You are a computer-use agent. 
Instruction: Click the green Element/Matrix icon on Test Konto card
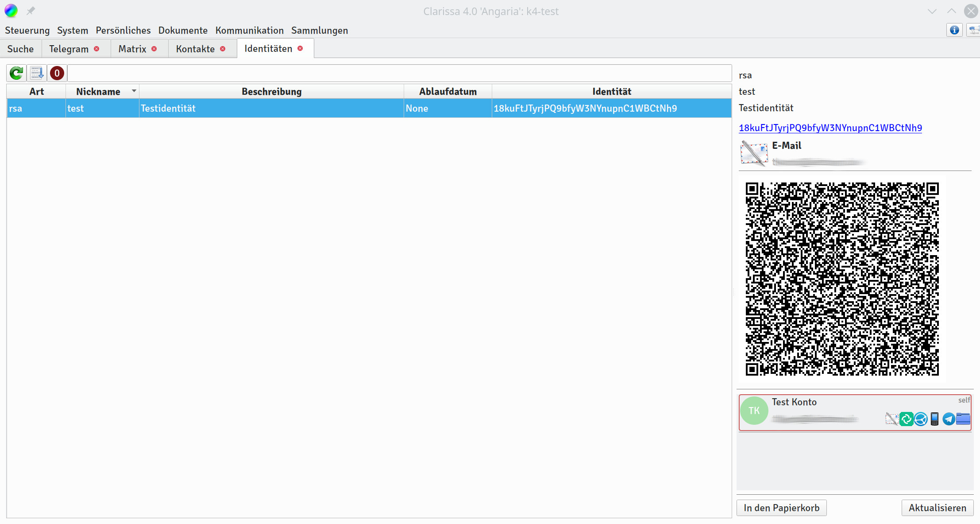coord(906,419)
